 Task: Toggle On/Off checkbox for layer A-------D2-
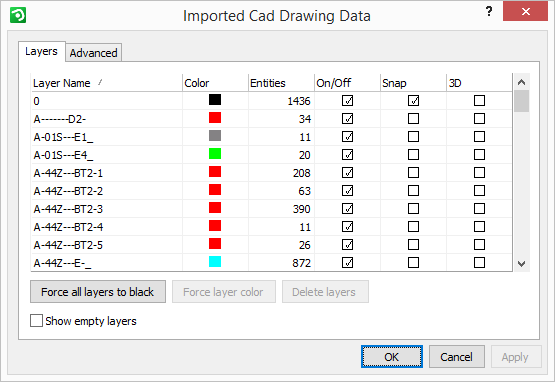[347, 119]
